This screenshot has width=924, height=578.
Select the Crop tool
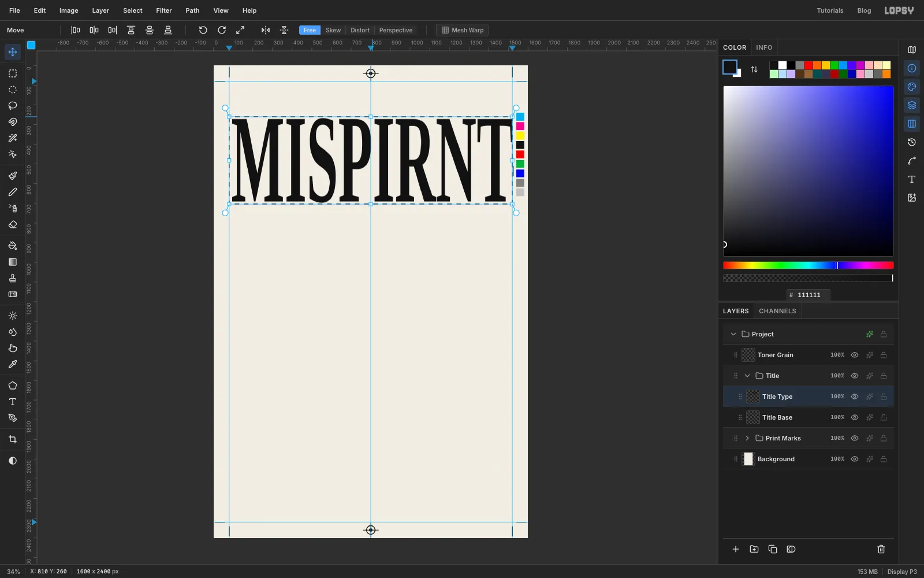(x=13, y=439)
